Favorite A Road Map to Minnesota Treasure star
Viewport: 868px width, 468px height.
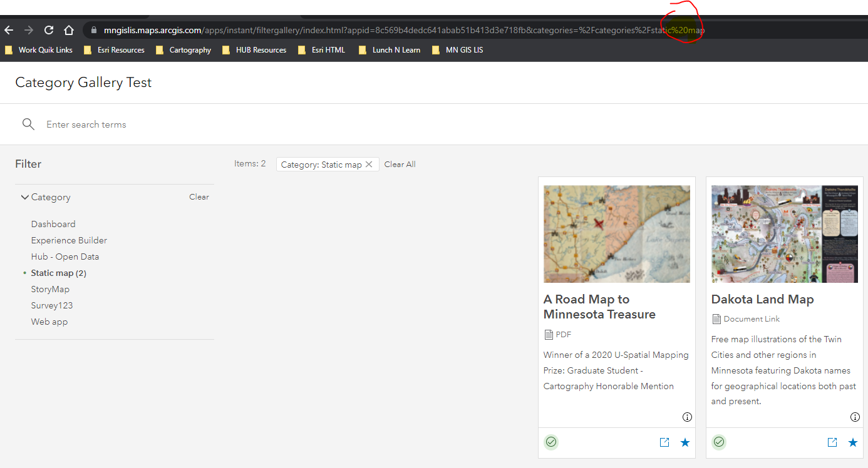click(x=685, y=442)
